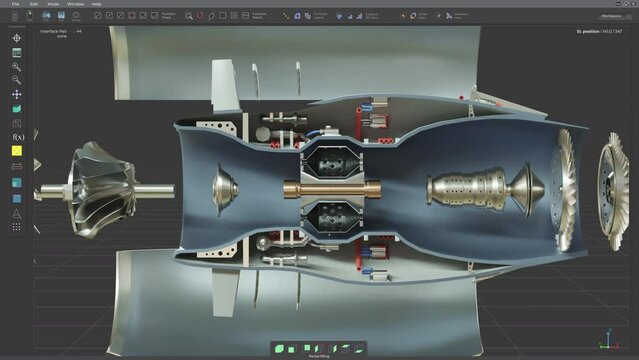Select the zoom out magnifier tool
This screenshot has width=639, height=360.
click(16, 80)
